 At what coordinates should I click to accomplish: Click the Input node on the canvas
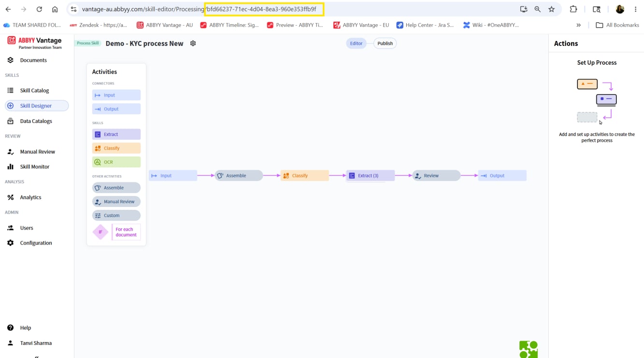[x=173, y=176]
